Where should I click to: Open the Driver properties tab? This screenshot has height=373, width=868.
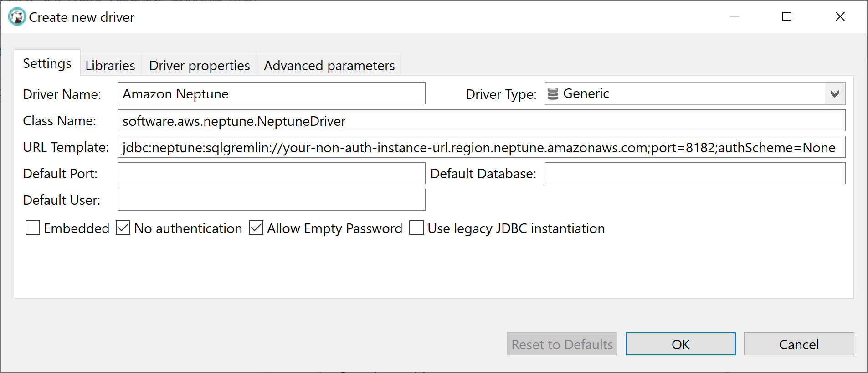(200, 65)
